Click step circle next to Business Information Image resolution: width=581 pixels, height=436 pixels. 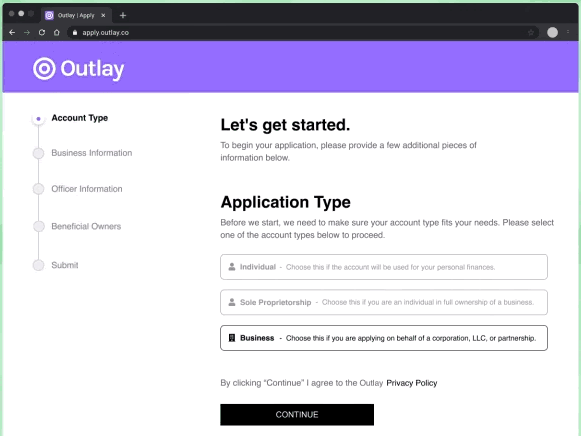39,153
